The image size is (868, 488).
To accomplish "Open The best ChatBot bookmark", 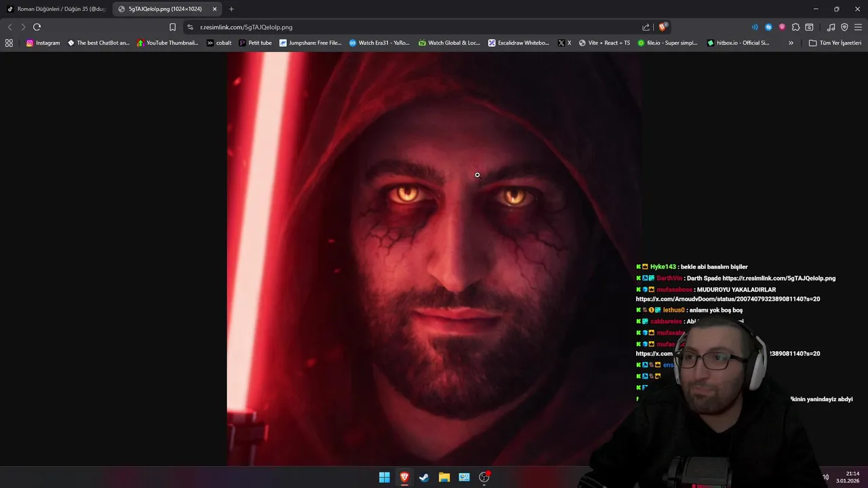I will (x=99, y=43).
